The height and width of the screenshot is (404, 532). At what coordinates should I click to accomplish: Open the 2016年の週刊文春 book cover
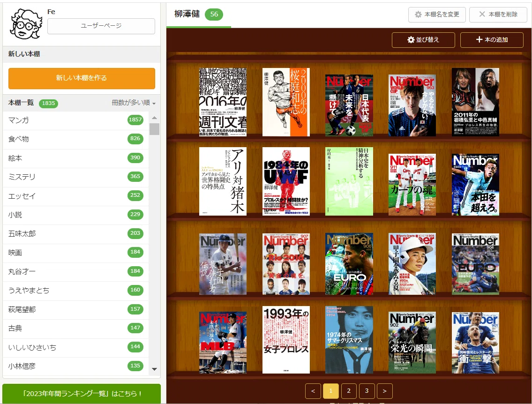[223, 102]
